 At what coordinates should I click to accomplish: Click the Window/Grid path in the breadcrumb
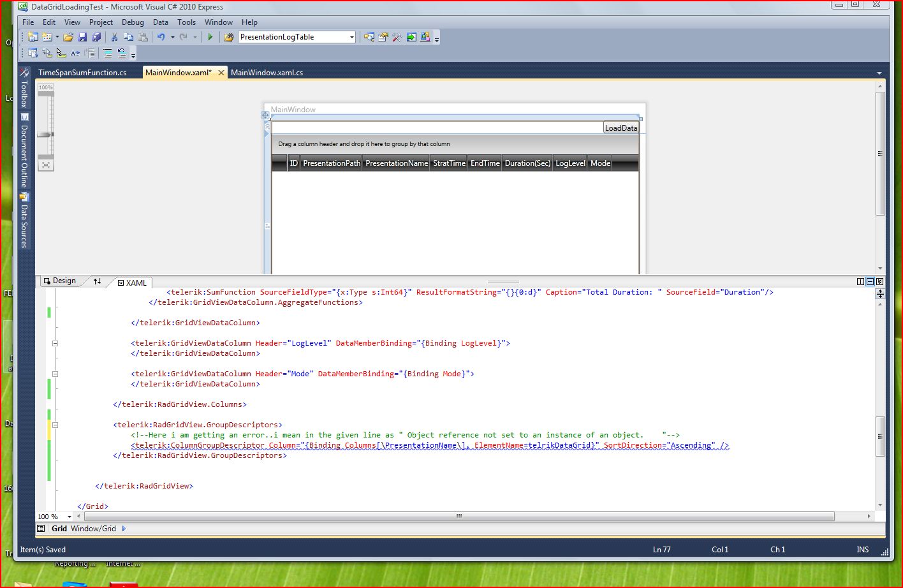93,529
